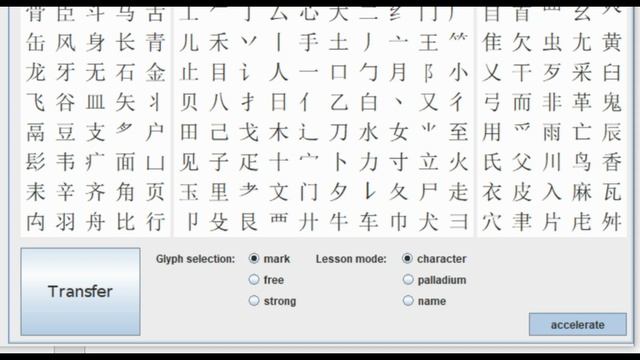Select the 风 glyph
Screen dimensions: 640x360
(66, 42)
